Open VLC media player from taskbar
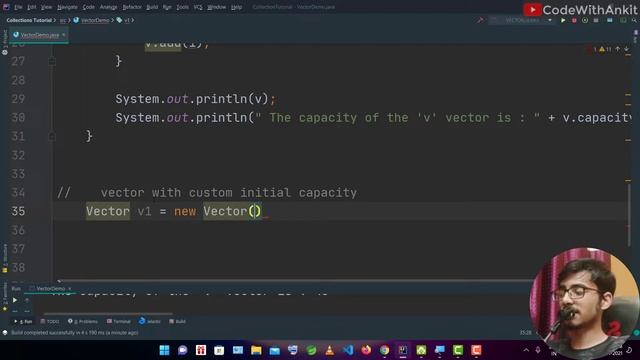640x360 pixels. [x=330, y=350]
